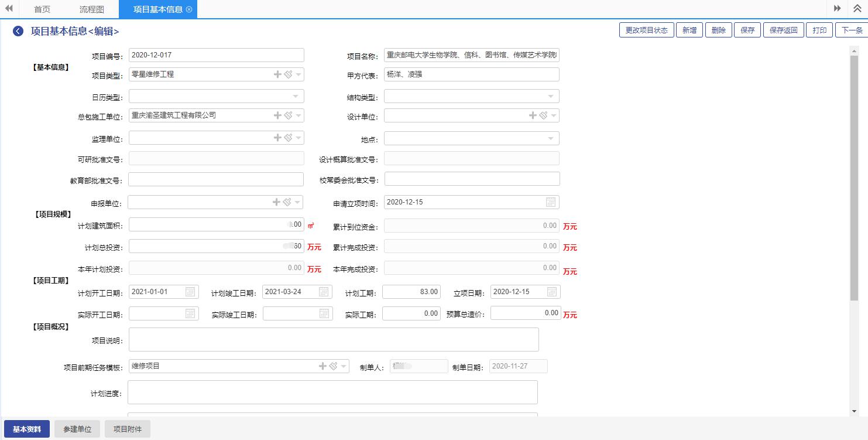Open calendar picker for 计划开工日期
The image size is (868, 440).
(190, 292)
